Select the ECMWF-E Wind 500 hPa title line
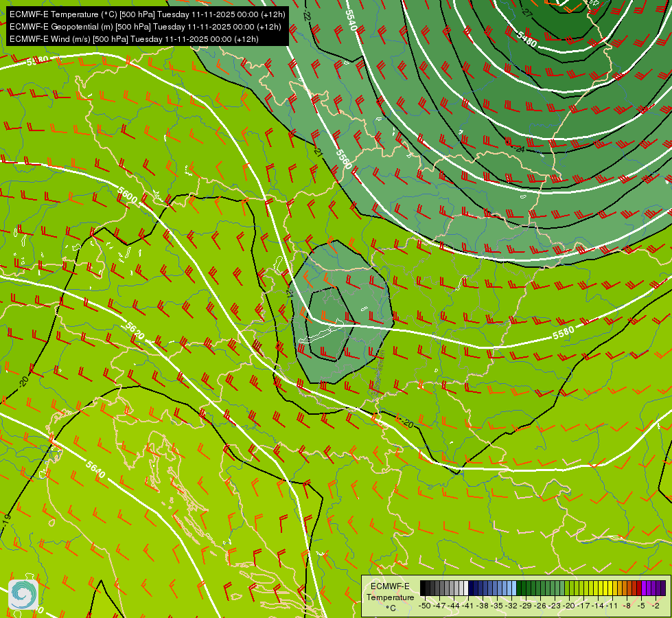672x618 pixels. (x=134, y=39)
